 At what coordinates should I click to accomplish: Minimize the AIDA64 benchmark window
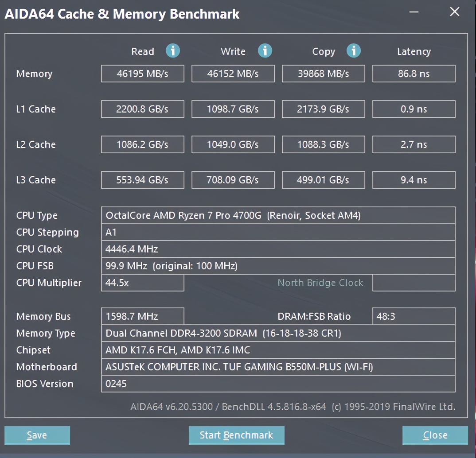pos(414,12)
